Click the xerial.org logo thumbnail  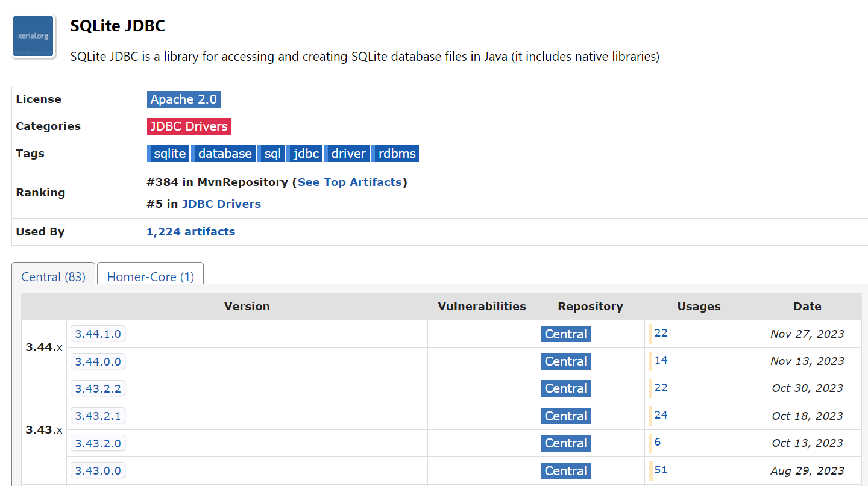[x=34, y=37]
